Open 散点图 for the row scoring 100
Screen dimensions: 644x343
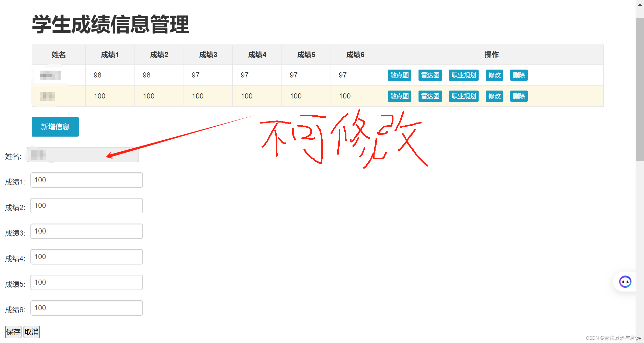[x=399, y=96]
